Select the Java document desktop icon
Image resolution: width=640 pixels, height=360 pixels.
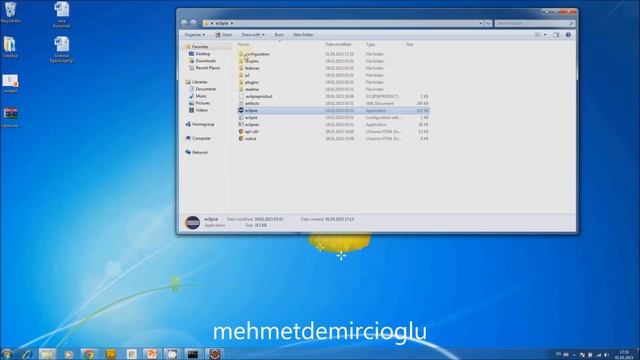click(x=62, y=14)
